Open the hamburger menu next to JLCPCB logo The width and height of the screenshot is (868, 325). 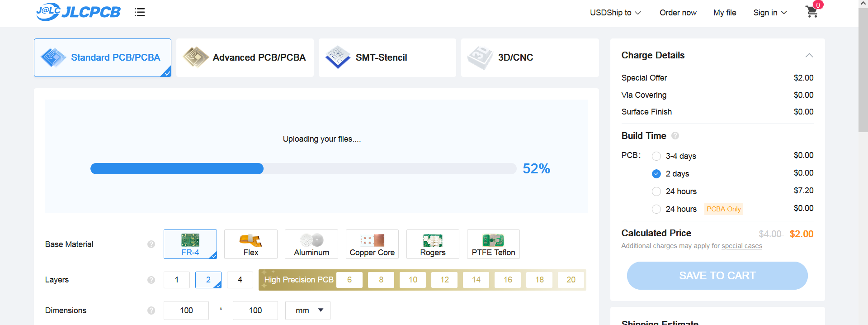coord(140,12)
